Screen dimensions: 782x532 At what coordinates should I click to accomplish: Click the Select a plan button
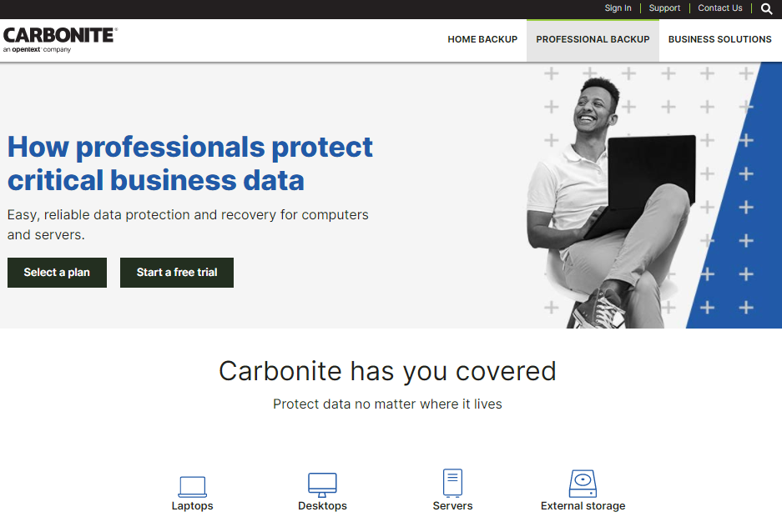click(x=57, y=272)
